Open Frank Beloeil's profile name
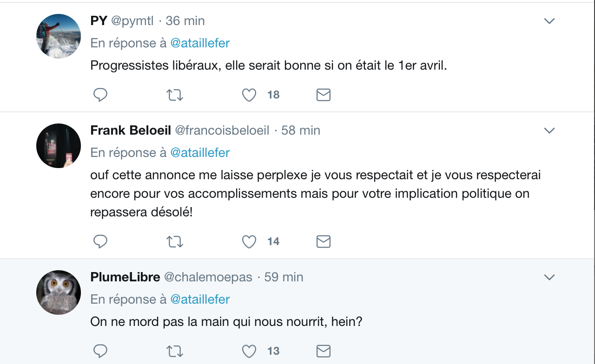The height and width of the screenshot is (364, 595). [131, 130]
